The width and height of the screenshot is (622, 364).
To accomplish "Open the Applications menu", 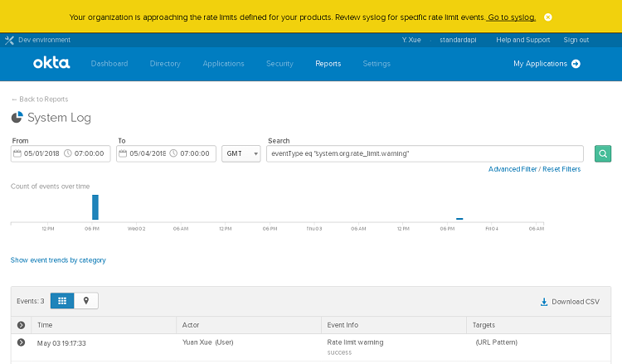I will (223, 64).
